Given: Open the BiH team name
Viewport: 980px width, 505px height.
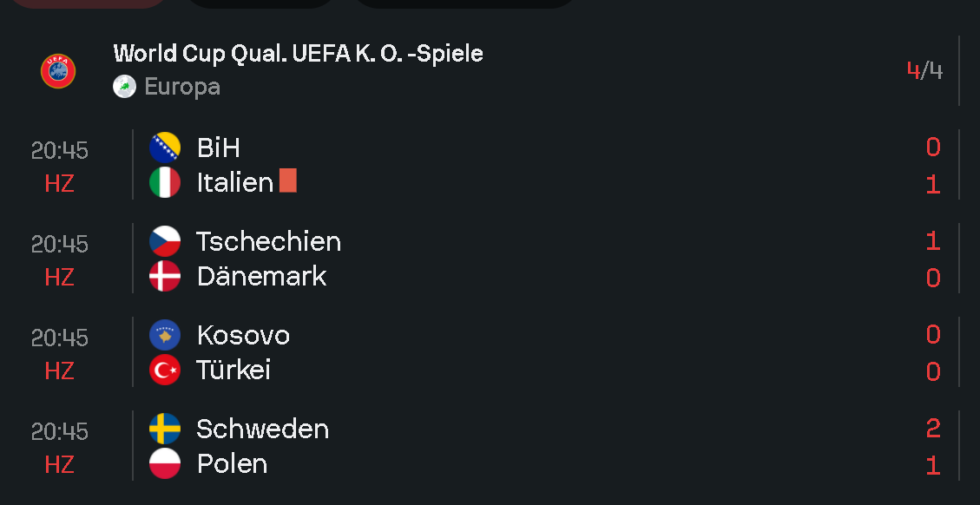Looking at the screenshot, I should [x=219, y=148].
